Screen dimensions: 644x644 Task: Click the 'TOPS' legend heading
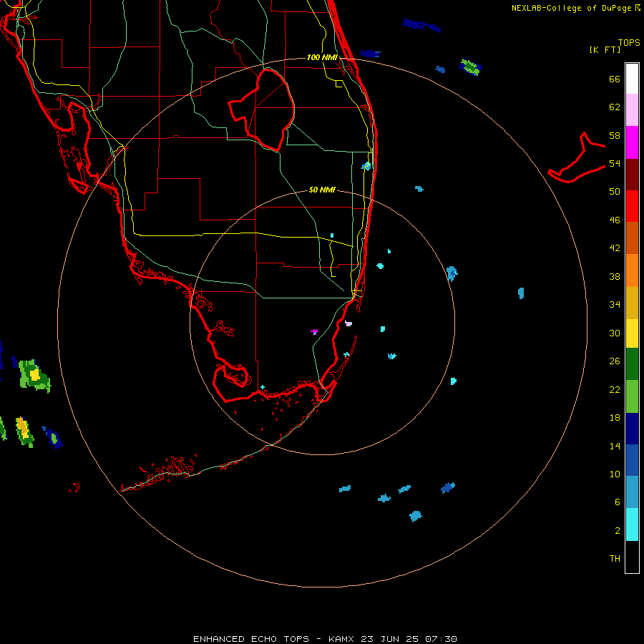pos(629,43)
